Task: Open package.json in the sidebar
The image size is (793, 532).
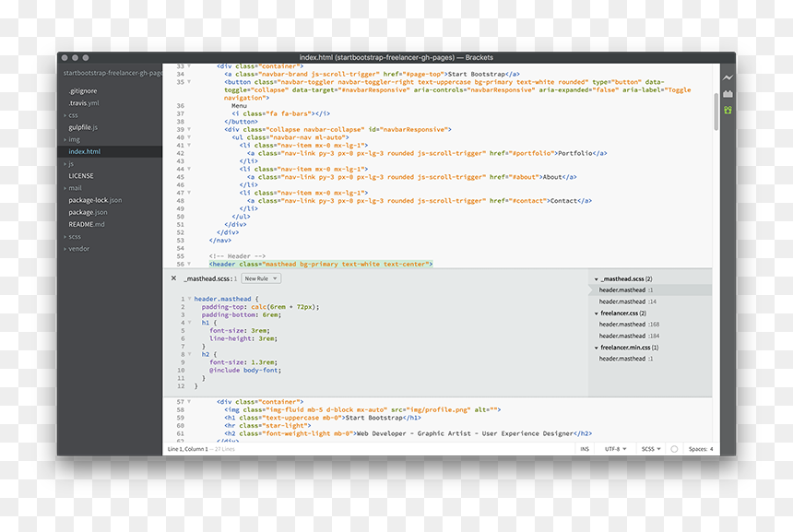Action: click(x=88, y=212)
